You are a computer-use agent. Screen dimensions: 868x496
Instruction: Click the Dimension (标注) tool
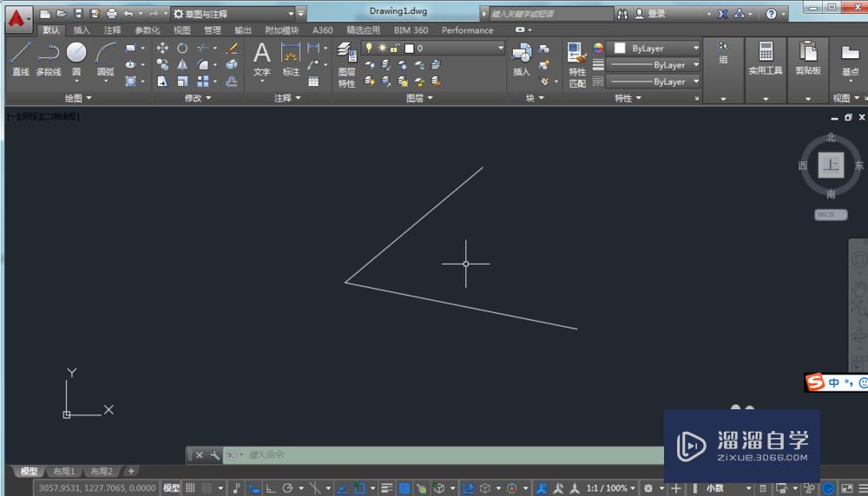(291, 59)
